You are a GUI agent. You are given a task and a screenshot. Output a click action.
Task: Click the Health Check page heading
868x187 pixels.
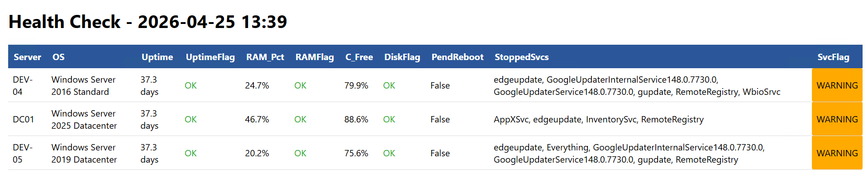[x=148, y=22]
